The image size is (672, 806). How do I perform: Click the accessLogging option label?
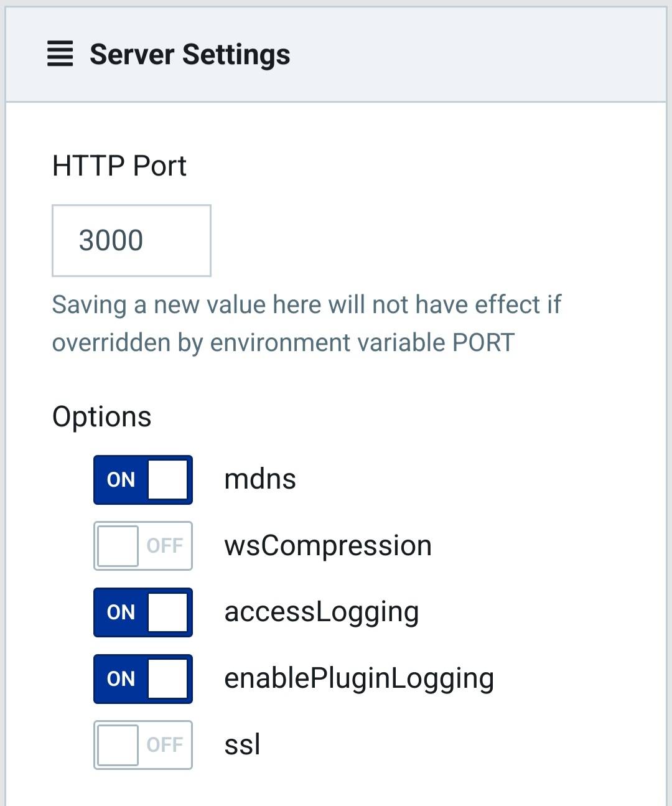point(322,613)
